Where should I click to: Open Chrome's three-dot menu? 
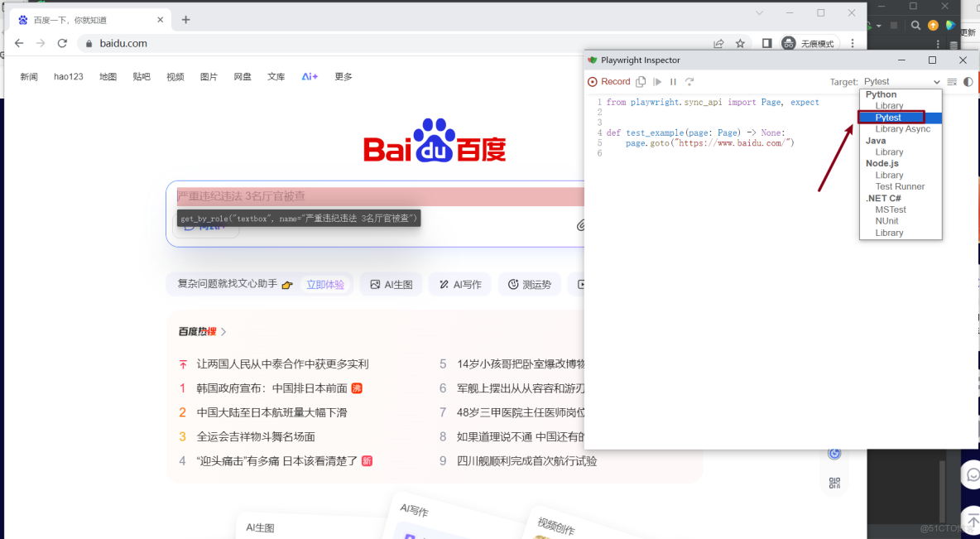click(x=853, y=43)
